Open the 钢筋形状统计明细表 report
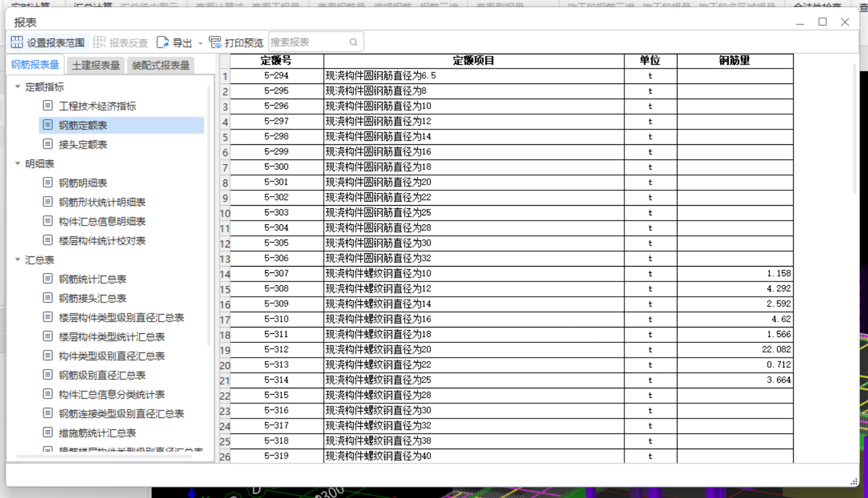This screenshot has height=498, width=868. pos(103,203)
